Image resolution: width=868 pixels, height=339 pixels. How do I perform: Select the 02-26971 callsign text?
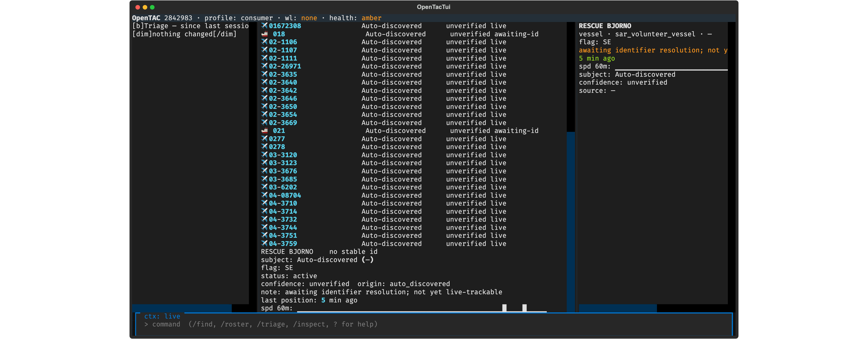tap(285, 66)
